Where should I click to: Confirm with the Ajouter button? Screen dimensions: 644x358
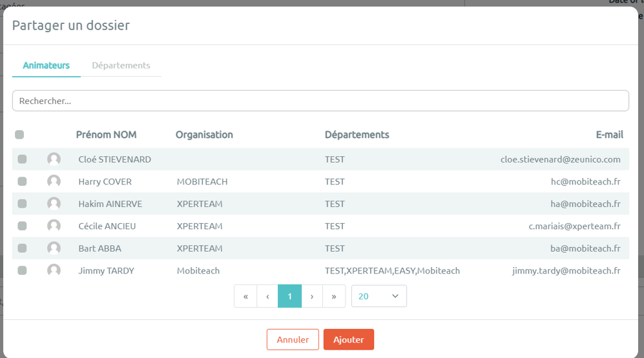[348, 339]
